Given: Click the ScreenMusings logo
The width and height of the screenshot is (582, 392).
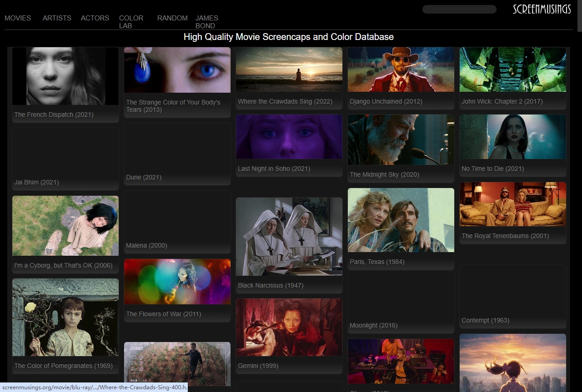Looking at the screenshot, I should [542, 10].
